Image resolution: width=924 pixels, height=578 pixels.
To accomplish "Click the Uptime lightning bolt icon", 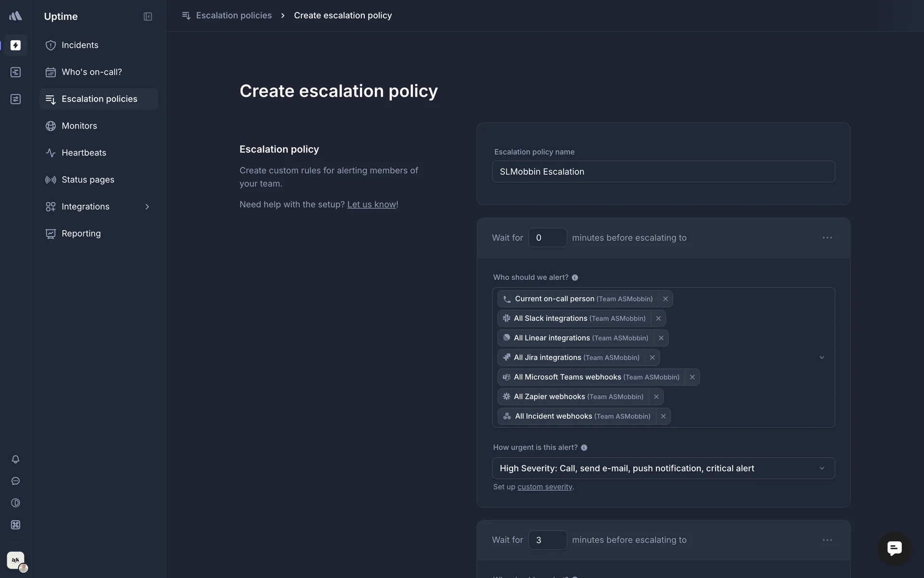I will click(x=15, y=45).
